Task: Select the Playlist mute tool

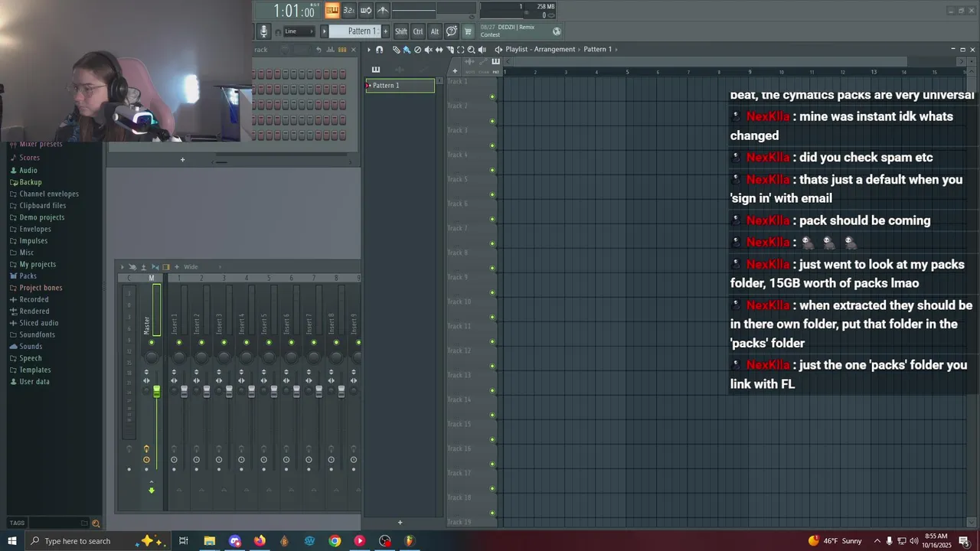Action: [x=428, y=50]
